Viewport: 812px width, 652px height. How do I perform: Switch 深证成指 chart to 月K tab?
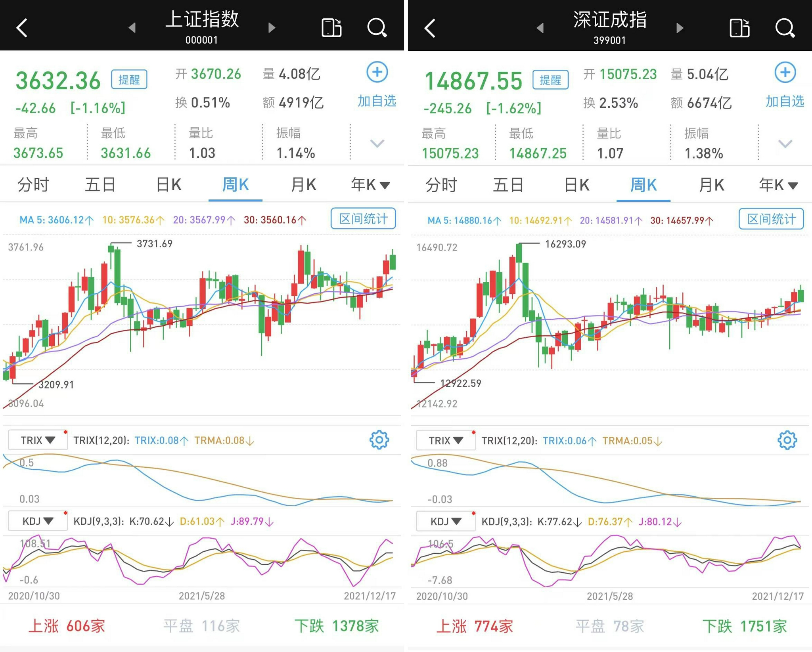(711, 185)
